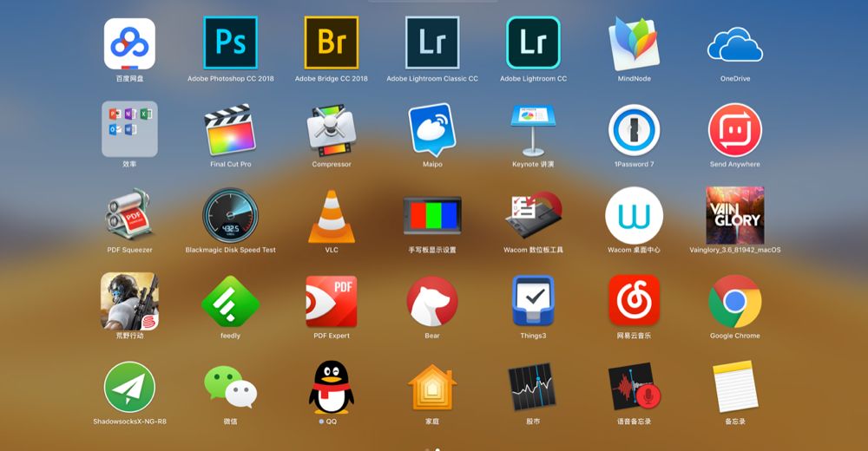
Task: Launch MindNode
Action: [635, 43]
